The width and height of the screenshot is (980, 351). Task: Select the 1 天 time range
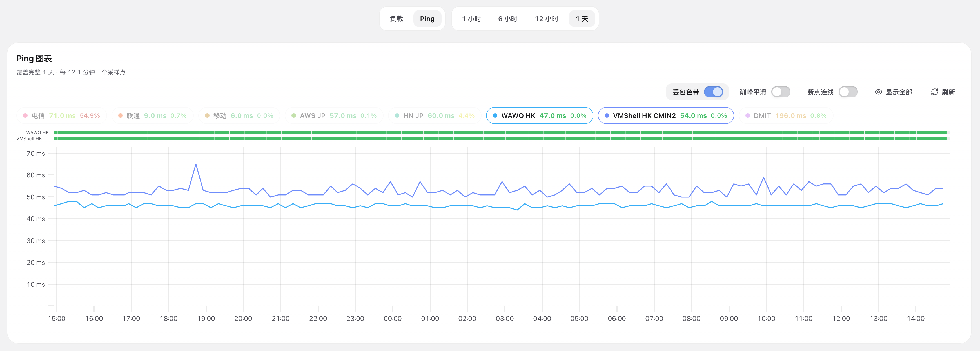click(582, 19)
